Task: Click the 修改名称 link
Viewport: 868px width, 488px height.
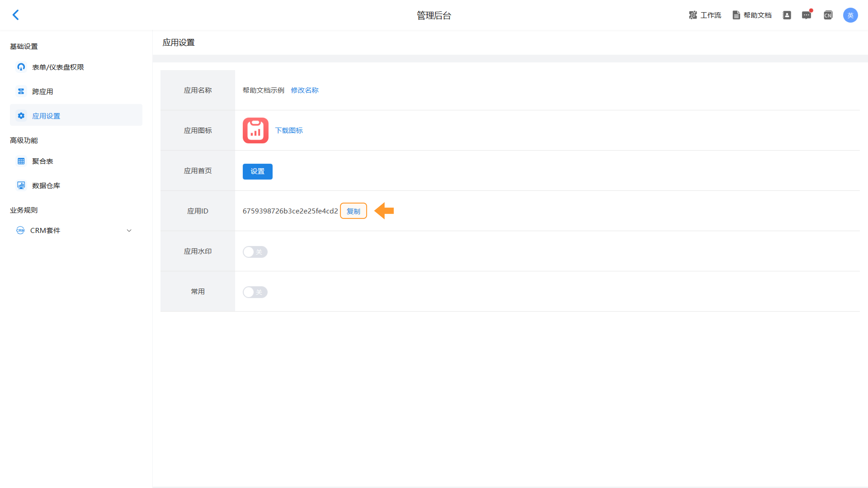Action: [x=304, y=90]
